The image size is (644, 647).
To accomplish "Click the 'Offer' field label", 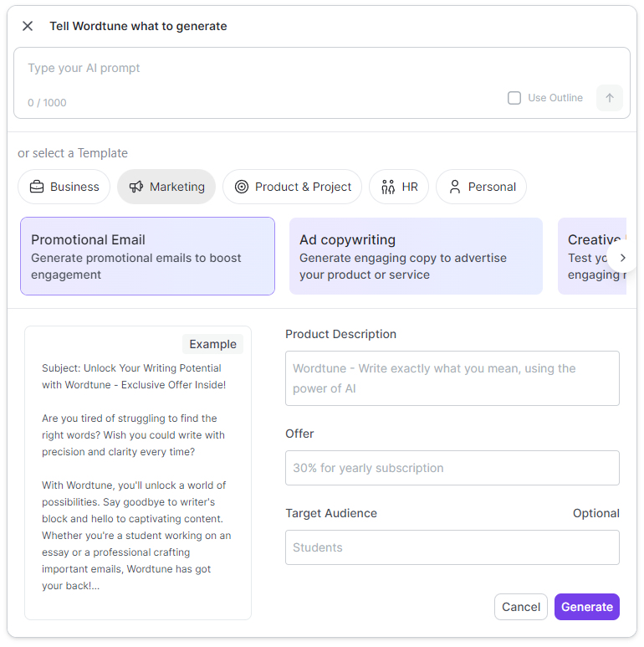I will (x=299, y=434).
